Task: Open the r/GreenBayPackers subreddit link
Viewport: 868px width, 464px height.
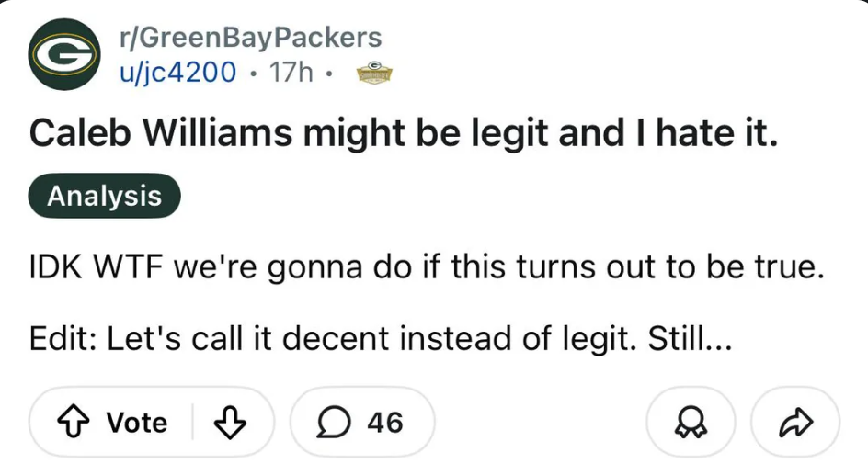Action: click(x=250, y=38)
